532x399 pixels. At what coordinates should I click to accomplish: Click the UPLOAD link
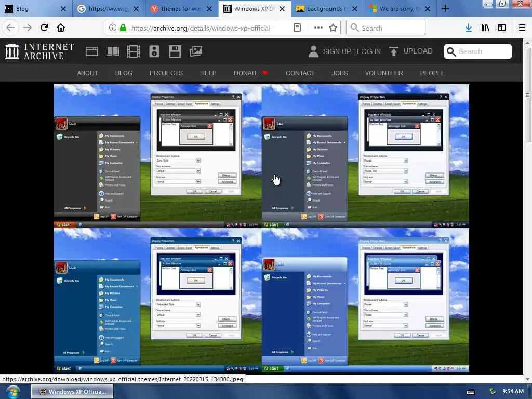418,51
